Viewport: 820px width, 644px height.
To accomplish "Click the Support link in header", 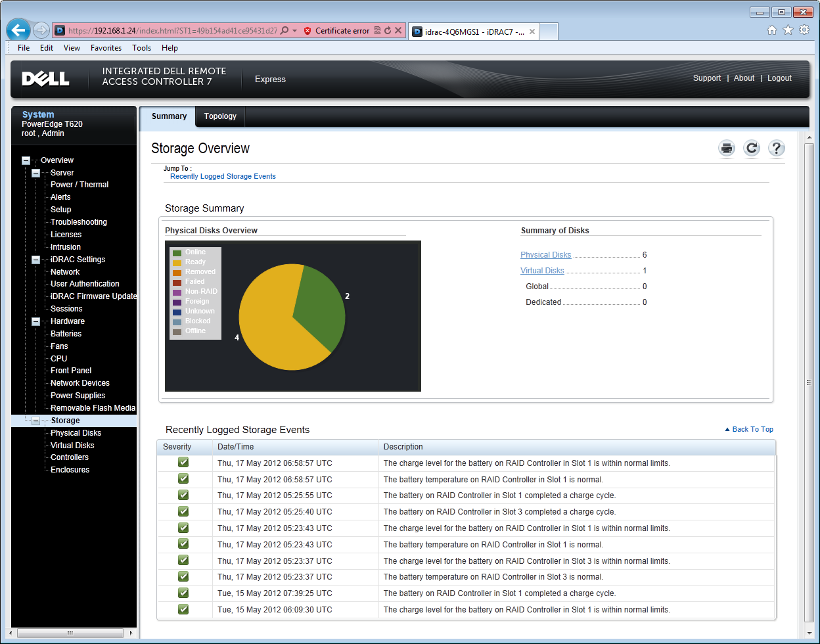I will pyautogui.click(x=707, y=78).
